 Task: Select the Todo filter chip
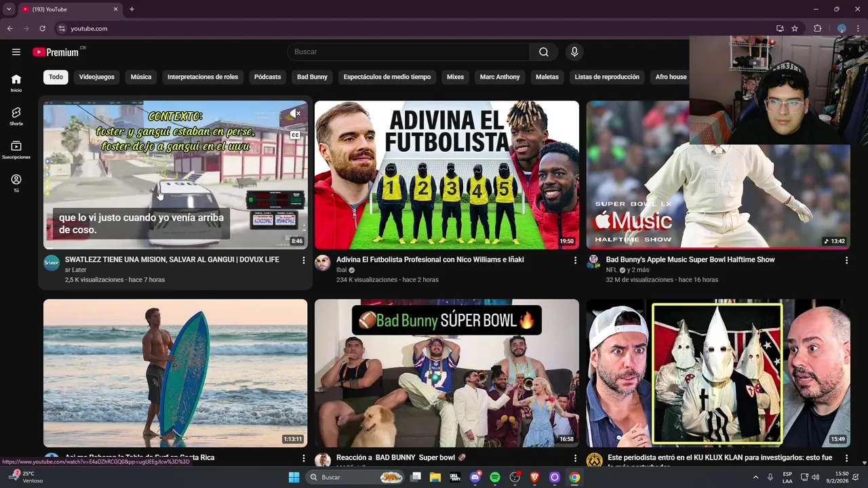(x=56, y=77)
